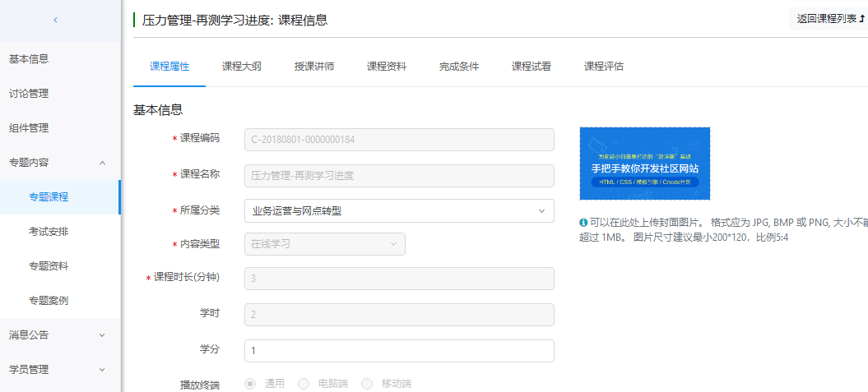Switch to the 完成条件 tab
The height and width of the screenshot is (392, 868).
point(459,67)
